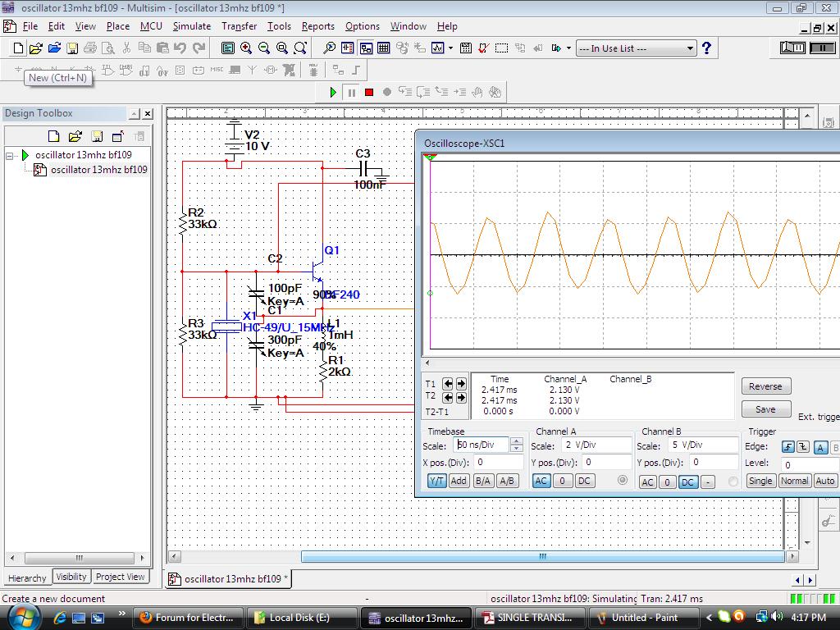Pause the running simulation
Viewport: 840px width, 630px height.
[351, 92]
